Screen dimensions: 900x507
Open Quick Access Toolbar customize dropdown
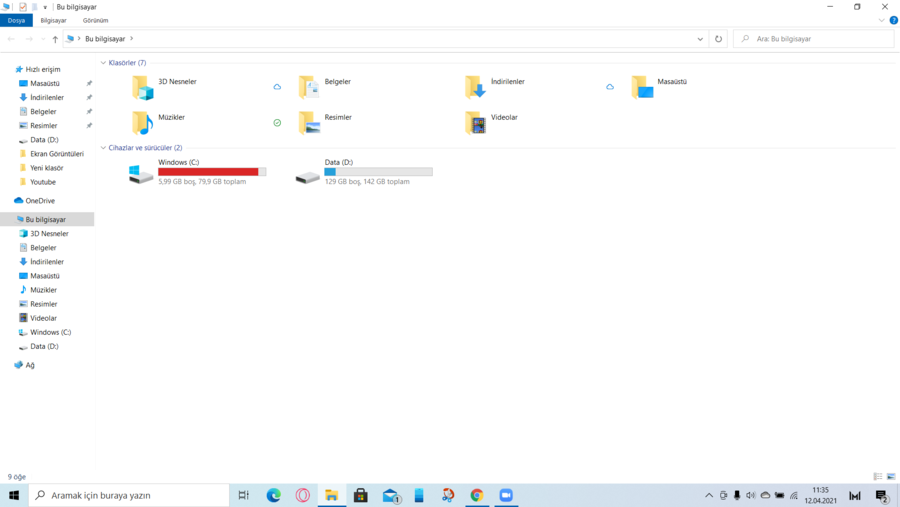pos(45,7)
